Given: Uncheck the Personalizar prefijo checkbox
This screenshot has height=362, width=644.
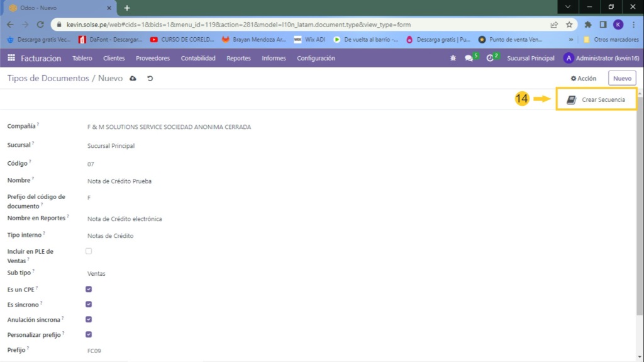Looking at the screenshot, I should 89,334.
